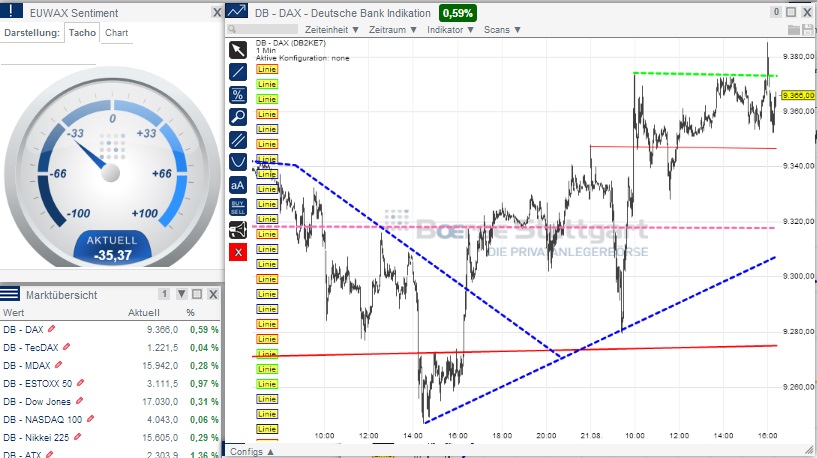The image size is (817, 458).
Task: Select the DB - ESTOXX 50 row
Action: tap(110, 383)
